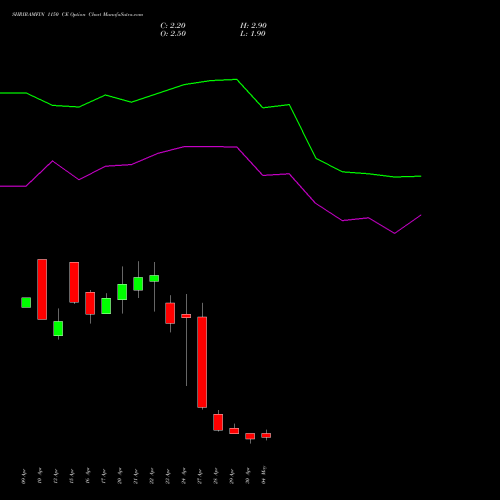Click the low value "L: 1.90"
This screenshot has width=500, height=500.
tap(253, 34)
